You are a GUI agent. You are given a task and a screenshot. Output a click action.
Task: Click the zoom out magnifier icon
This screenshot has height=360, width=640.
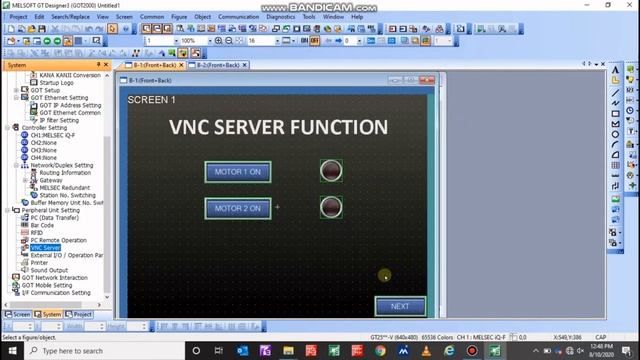tap(229, 41)
